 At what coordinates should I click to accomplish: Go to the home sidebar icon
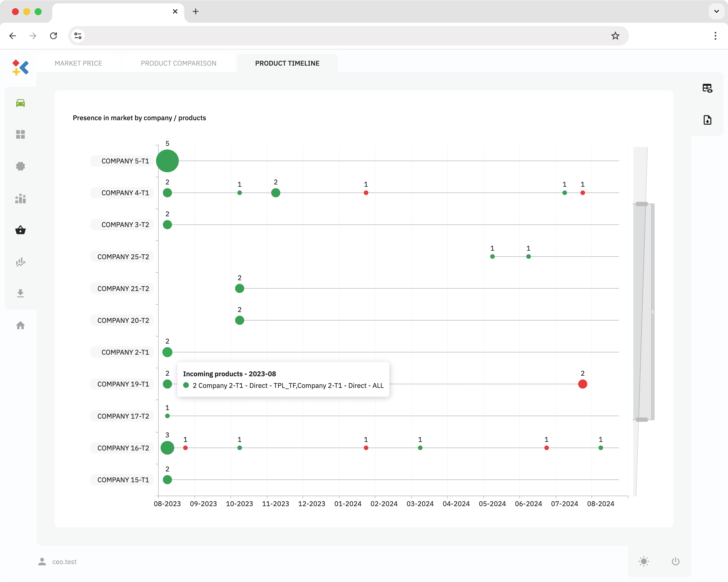pos(20,325)
